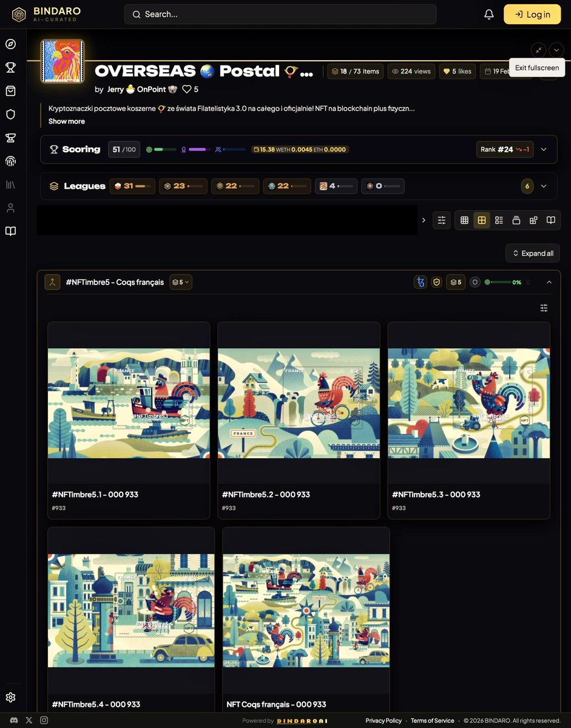Click the rooster stamp collection avatar
The width and height of the screenshot is (571, 728).
[x=62, y=61]
